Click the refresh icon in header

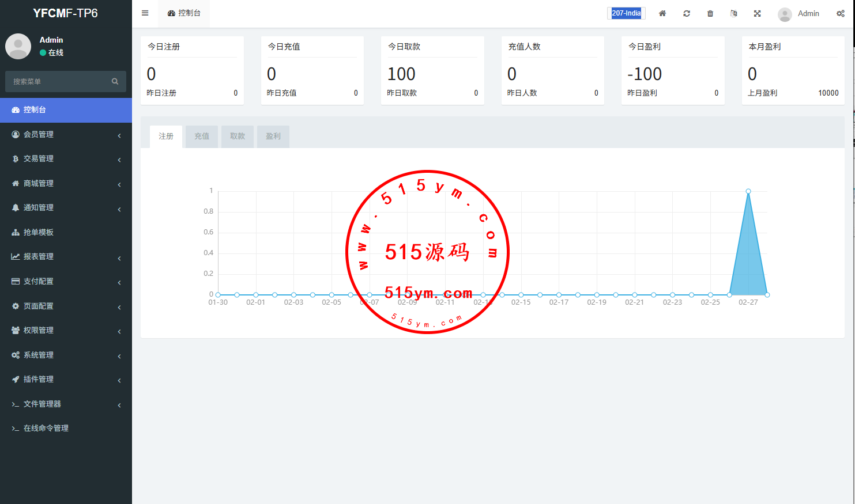(x=687, y=13)
